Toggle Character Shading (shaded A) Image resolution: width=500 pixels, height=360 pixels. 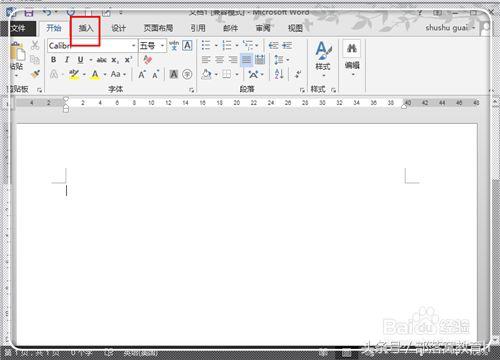point(174,74)
